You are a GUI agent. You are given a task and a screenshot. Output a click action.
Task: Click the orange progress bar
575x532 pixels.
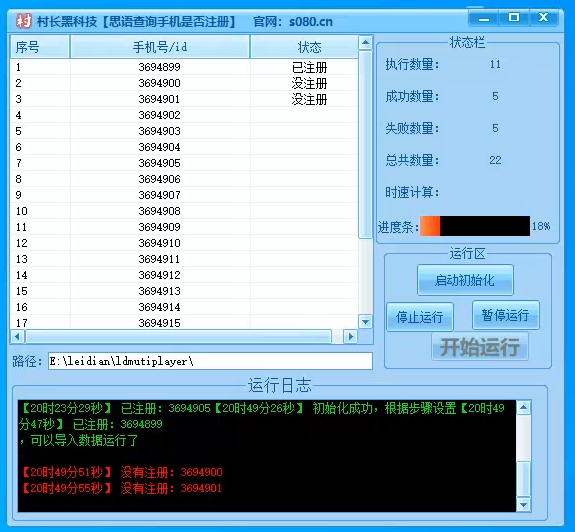pyautogui.click(x=475, y=226)
